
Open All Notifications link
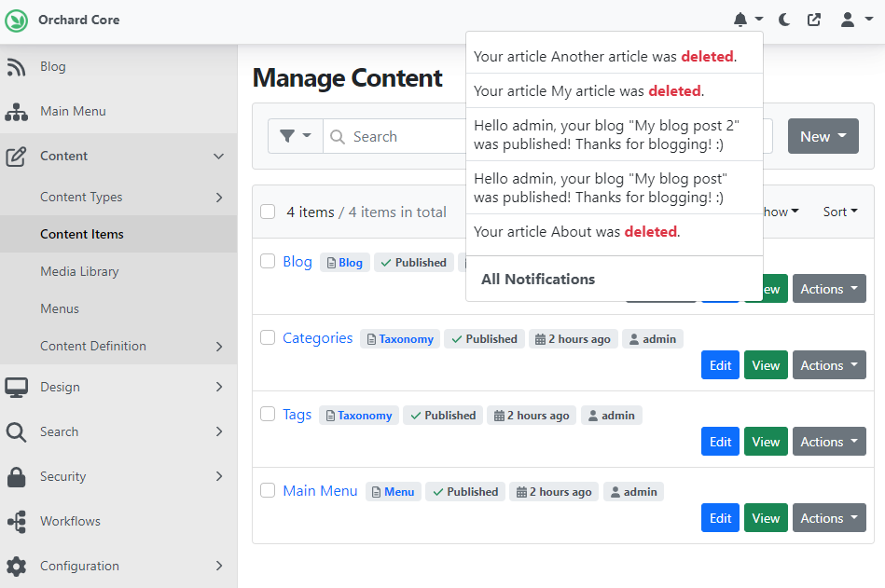coord(538,279)
